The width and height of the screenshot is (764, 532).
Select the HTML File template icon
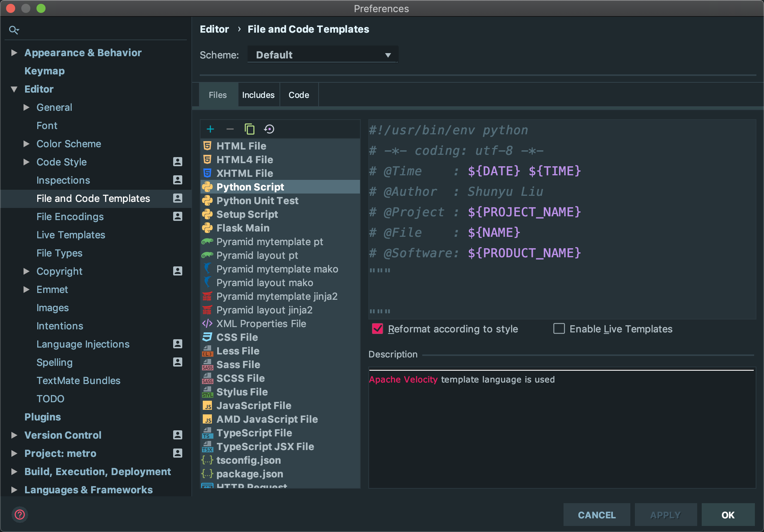click(207, 146)
